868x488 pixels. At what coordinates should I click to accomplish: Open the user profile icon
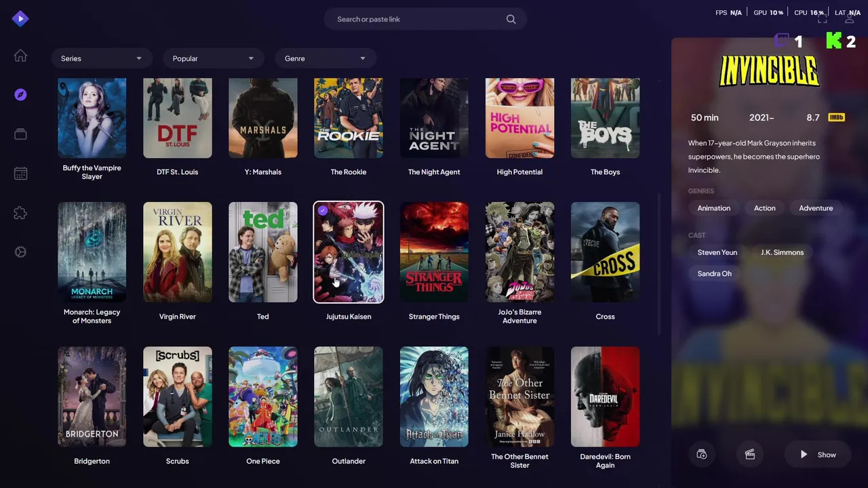tap(849, 19)
